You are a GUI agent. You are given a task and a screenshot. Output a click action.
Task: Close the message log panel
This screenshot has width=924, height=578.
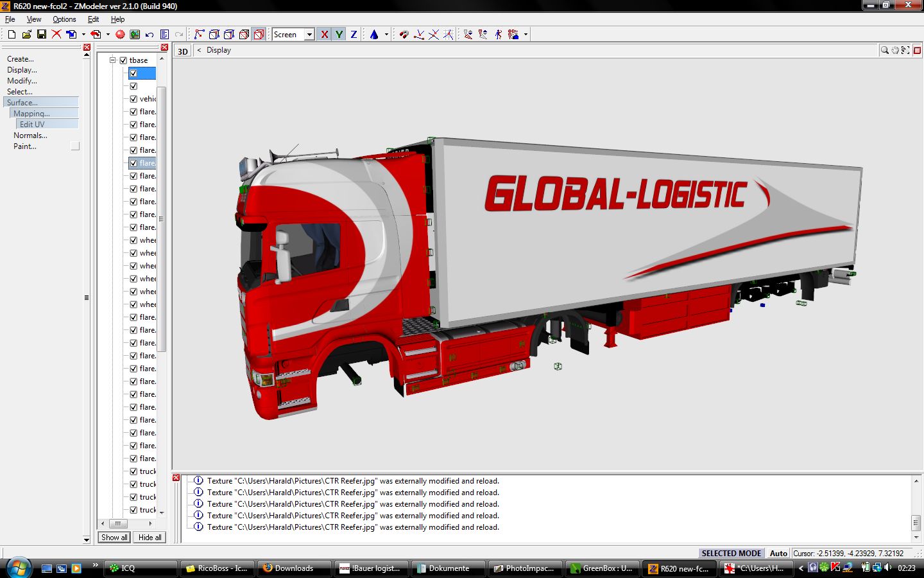(x=176, y=478)
